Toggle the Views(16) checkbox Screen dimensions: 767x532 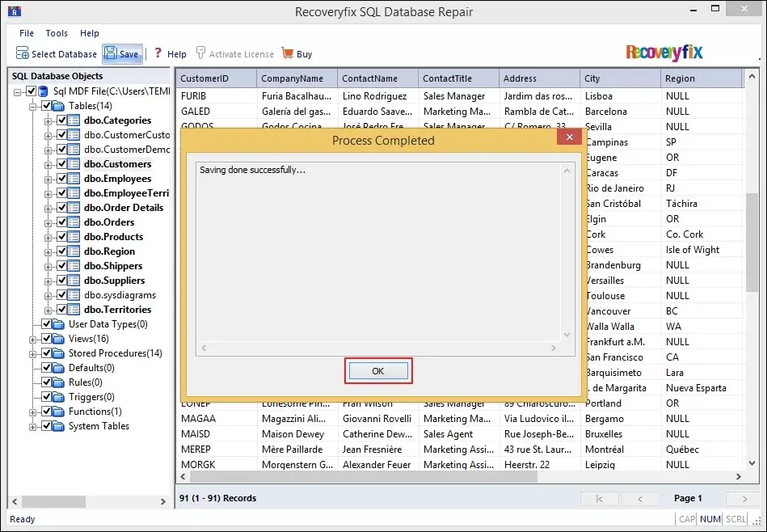pyautogui.click(x=46, y=339)
